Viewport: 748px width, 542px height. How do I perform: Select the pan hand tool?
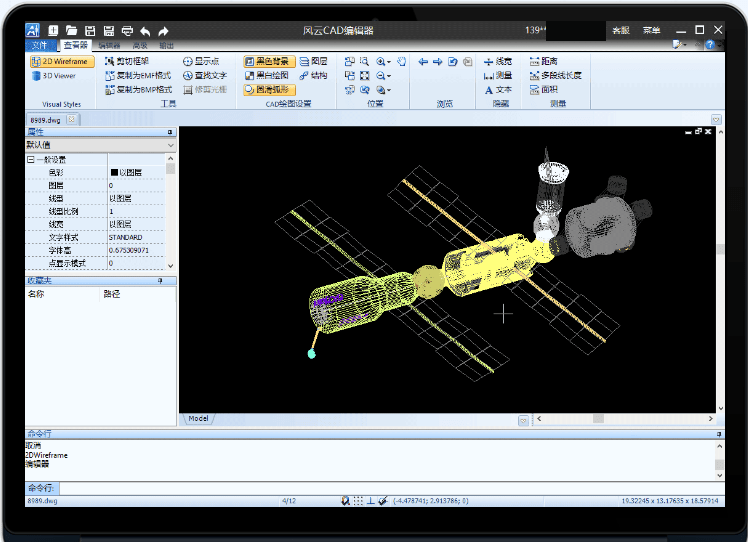pyautogui.click(x=401, y=62)
